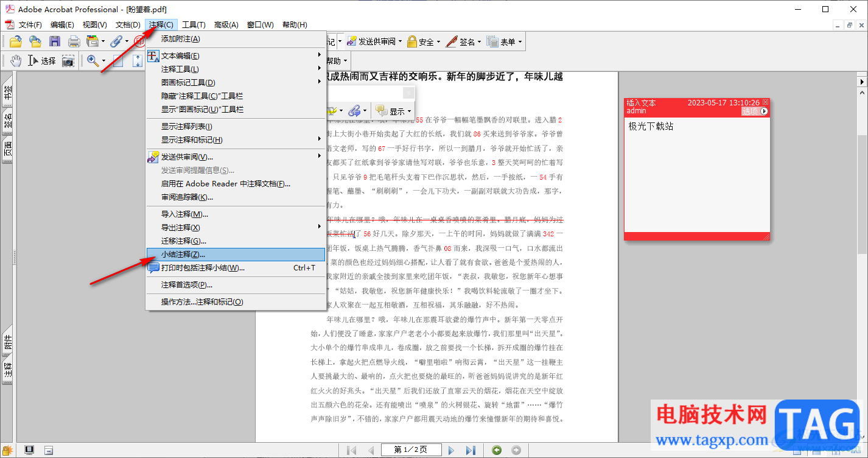Open Commenting Tools (注释工具) submenu

236,69
